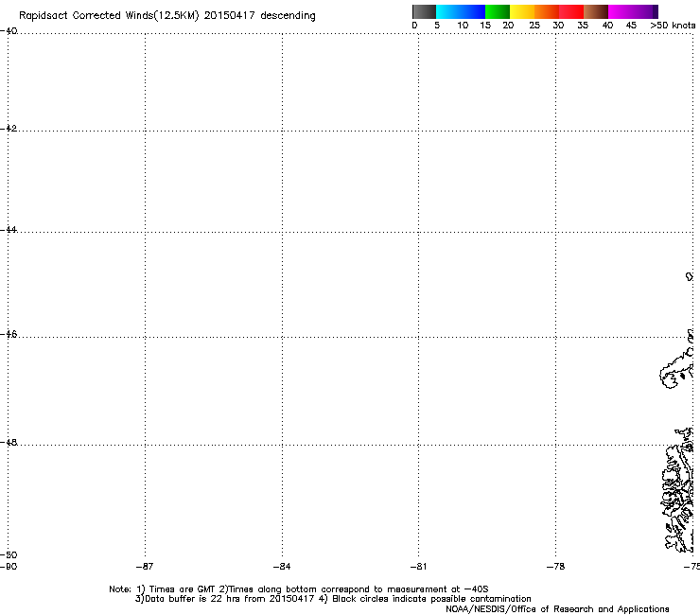The image size is (700, 615).
Task: Click the small island outline near -45 latitude
Action: [x=690, y=277]
